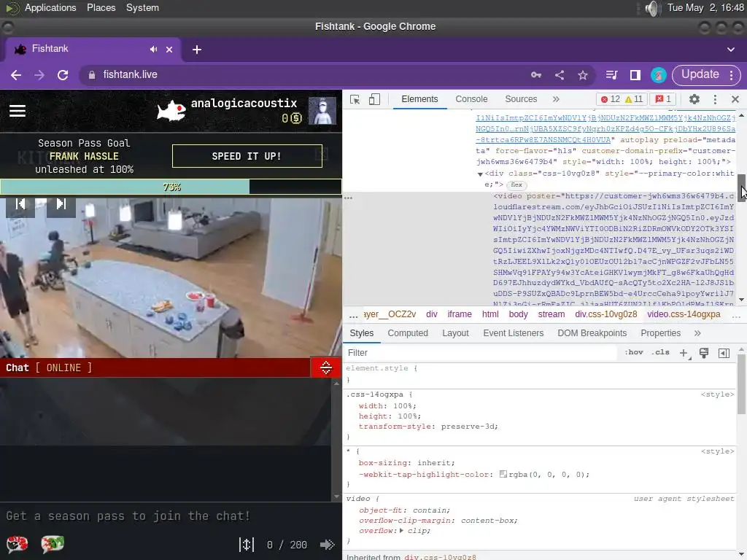
Task: Click the styles Filter field
Action: click(481, 353)
